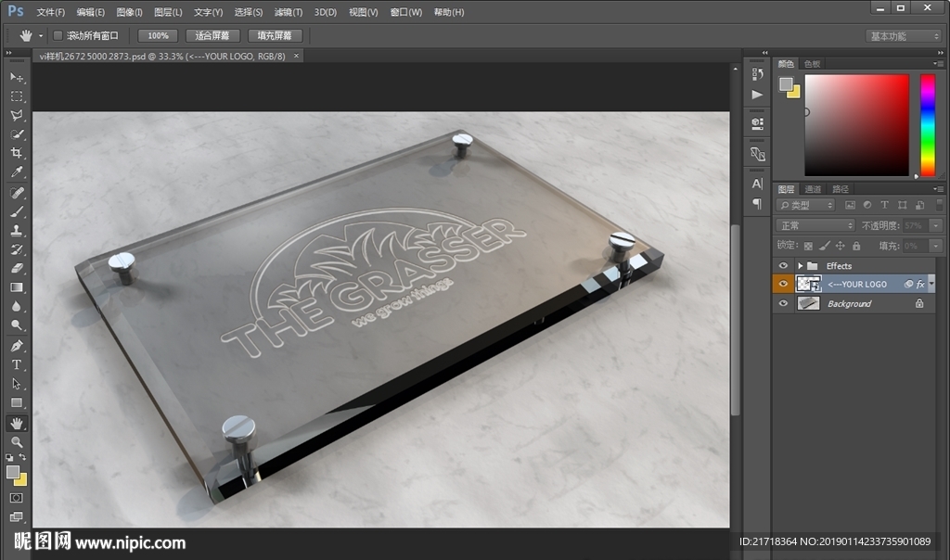
Task: Open the fill slider dropdown arrow
Action: point(936,246)
